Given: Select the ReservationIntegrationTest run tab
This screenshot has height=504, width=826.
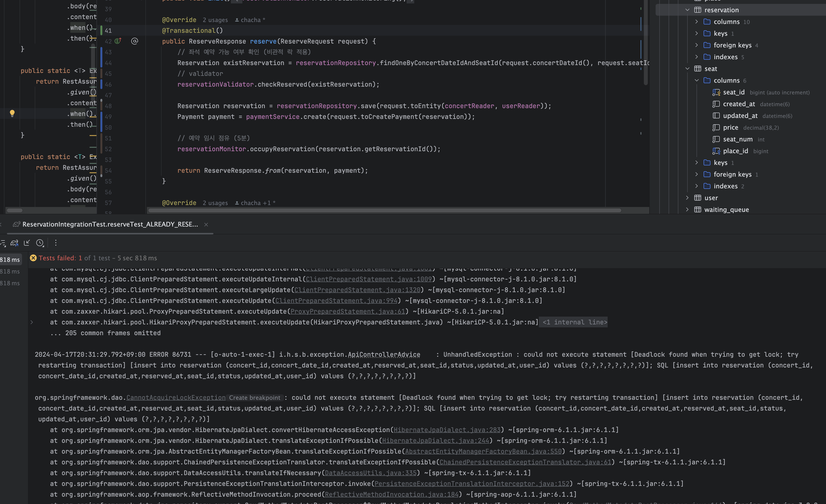Looking at the screenshot, I should (x=110, y=224).
